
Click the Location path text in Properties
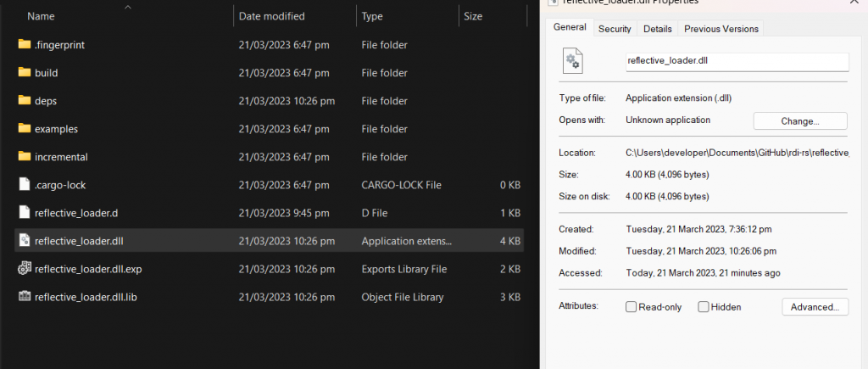[x=737, y=153]
